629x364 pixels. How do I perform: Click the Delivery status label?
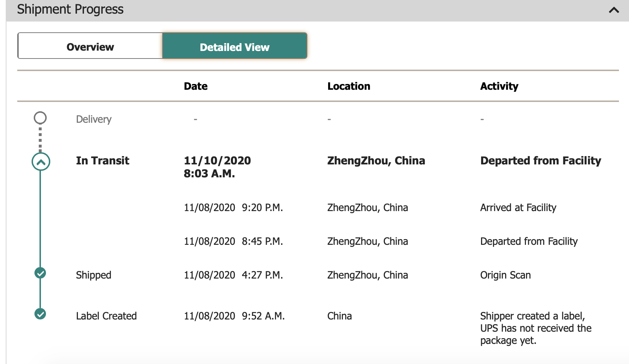coord(94,119)
